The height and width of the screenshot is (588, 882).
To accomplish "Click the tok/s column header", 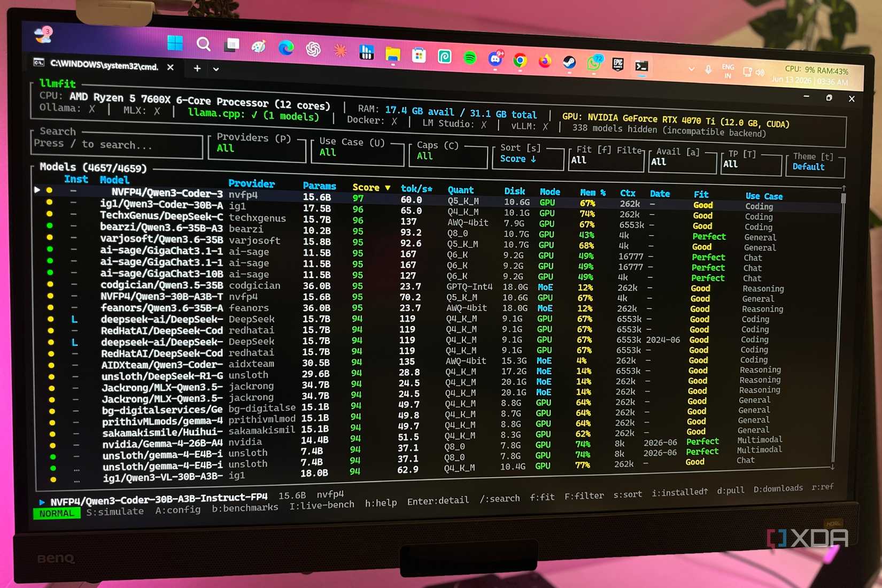I will point(416,189).
